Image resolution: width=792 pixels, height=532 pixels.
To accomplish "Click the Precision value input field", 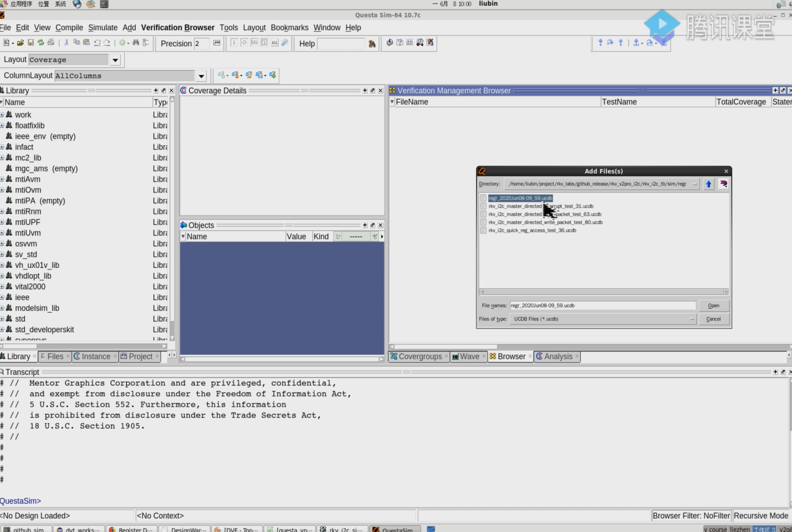I will [x=202, y=44].
